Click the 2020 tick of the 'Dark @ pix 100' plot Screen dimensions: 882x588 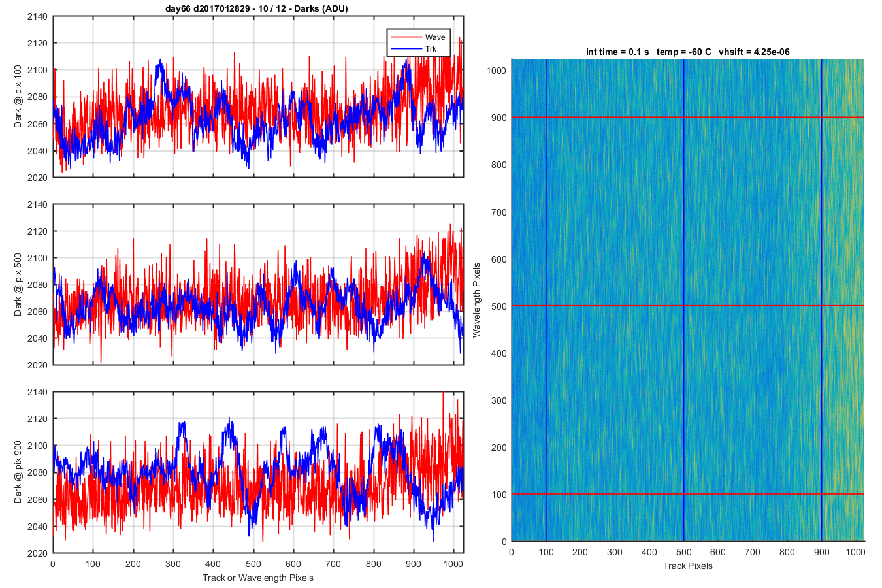37,178
